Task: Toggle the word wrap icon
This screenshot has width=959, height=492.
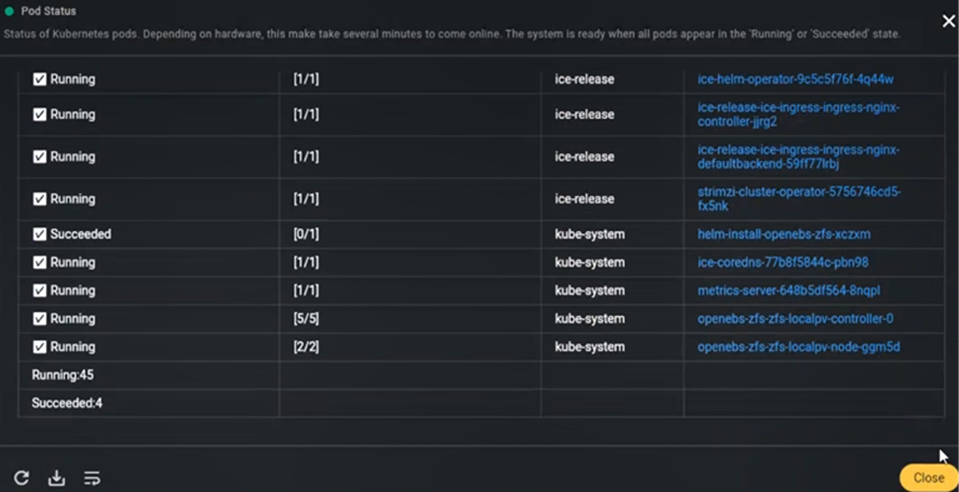Action: [92, 478]
